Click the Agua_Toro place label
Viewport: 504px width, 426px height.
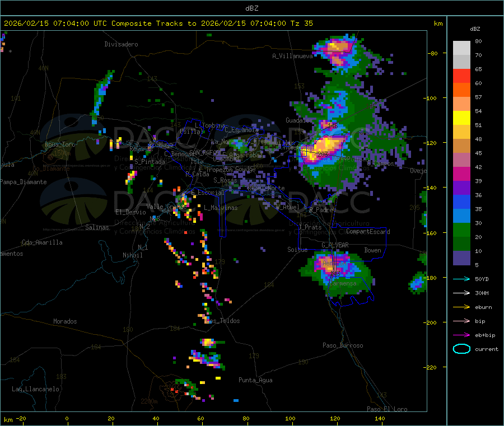tap(60, 144)
